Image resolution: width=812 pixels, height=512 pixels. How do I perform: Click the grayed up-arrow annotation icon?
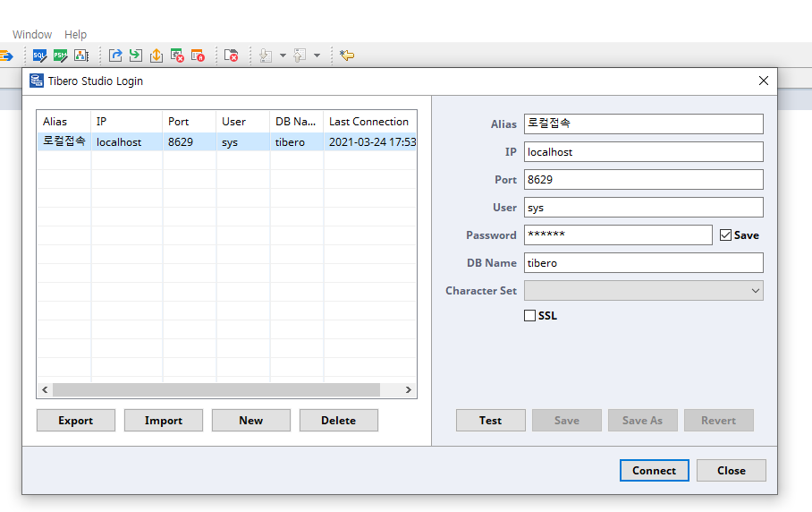tap(300, 55)
